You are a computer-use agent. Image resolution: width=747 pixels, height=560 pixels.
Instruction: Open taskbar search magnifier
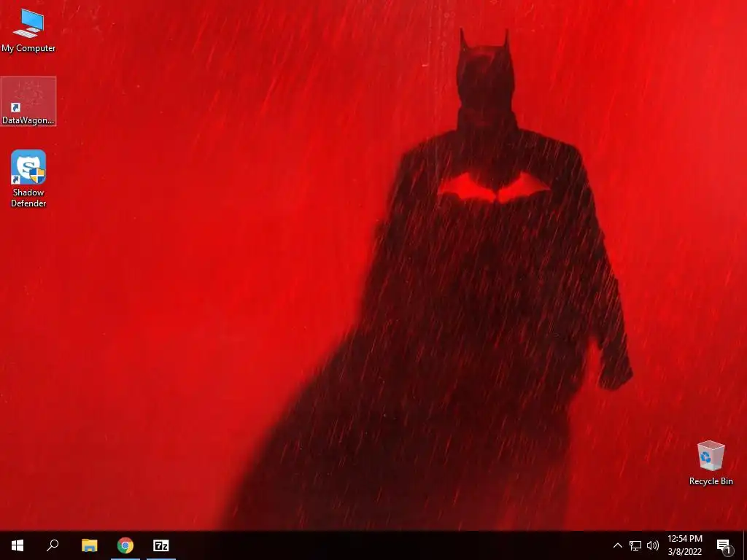point(53,545)
